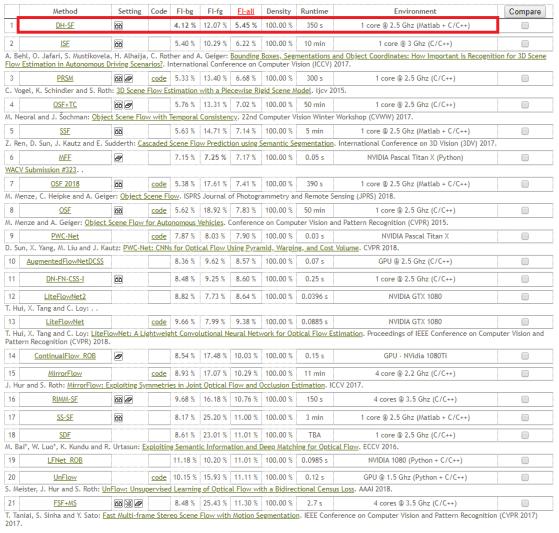Click the stereo setting icon in DH-SF row

click(x=118, y=26)
